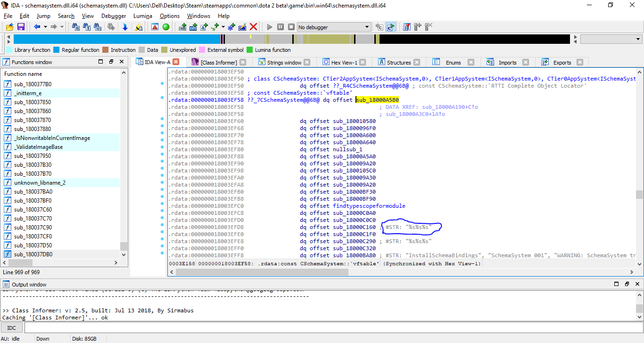The image size is (644, 343).
Task: Click the red warning triangle icon
Action: (155, 27)
